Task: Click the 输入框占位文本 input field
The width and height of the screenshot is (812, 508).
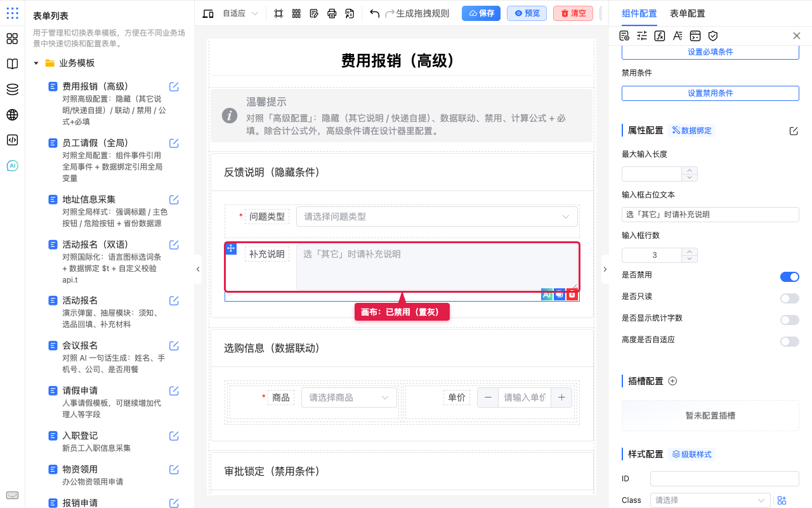Action: coord(710,215)
